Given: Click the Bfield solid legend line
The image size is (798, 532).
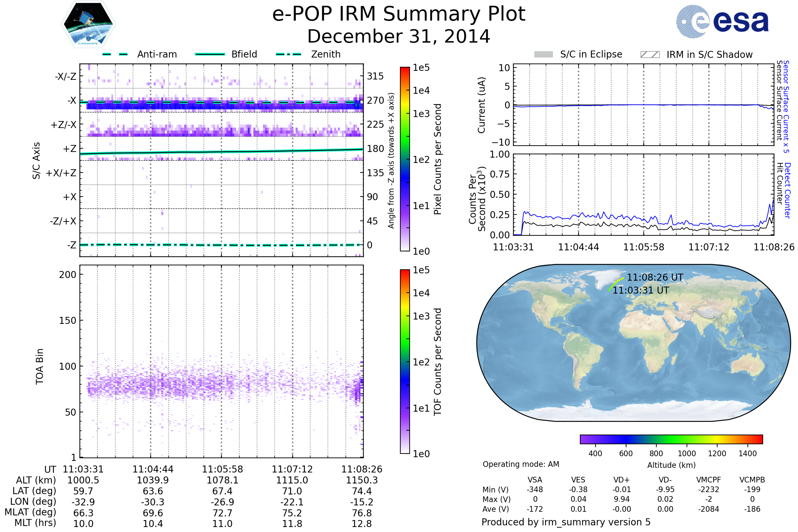Looking at the screenshot, I should 210,54.
